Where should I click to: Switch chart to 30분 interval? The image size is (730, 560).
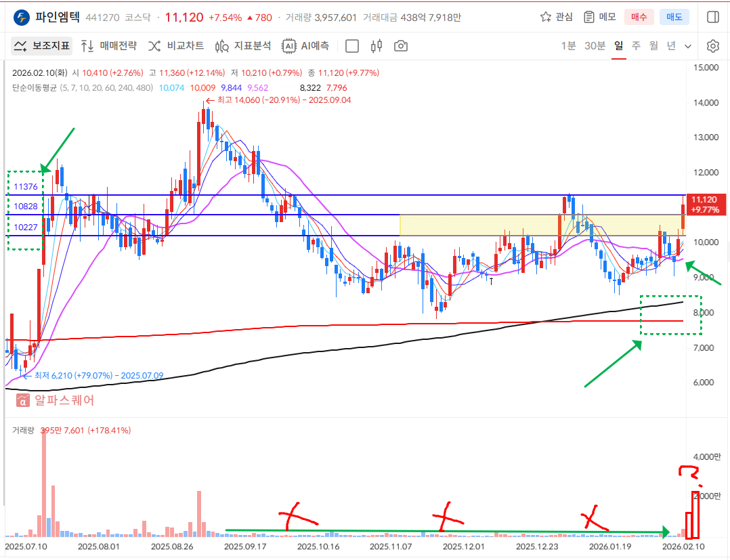pyautogui.click(x=595, y=46)
